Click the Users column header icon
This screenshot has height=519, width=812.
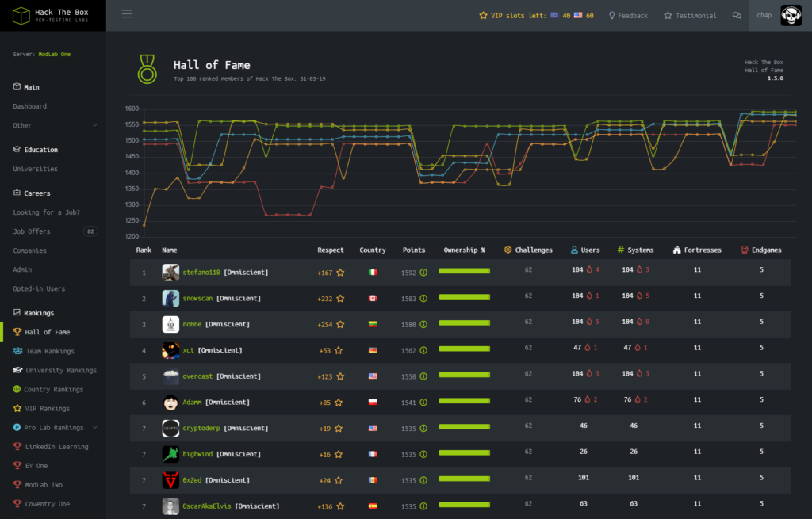tap(574, 250)
